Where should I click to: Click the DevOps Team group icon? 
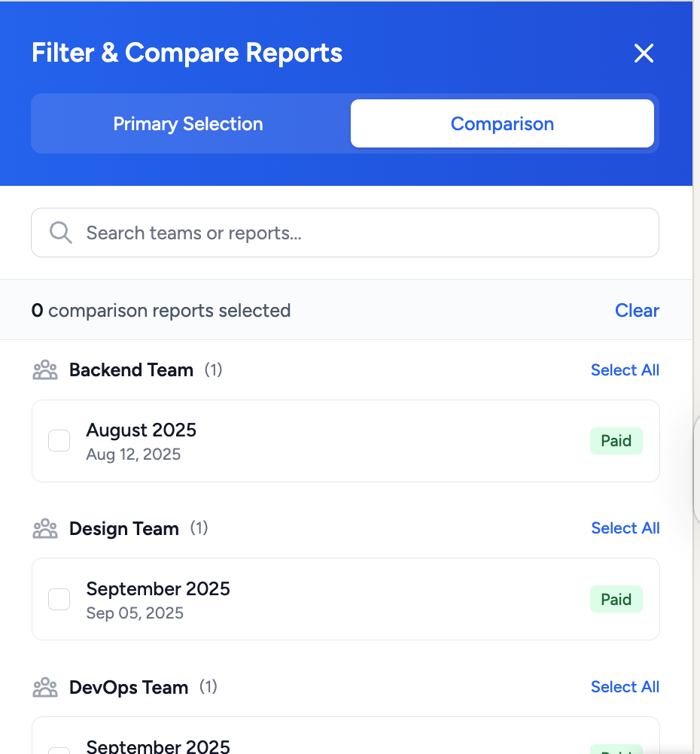coord(45,688)
